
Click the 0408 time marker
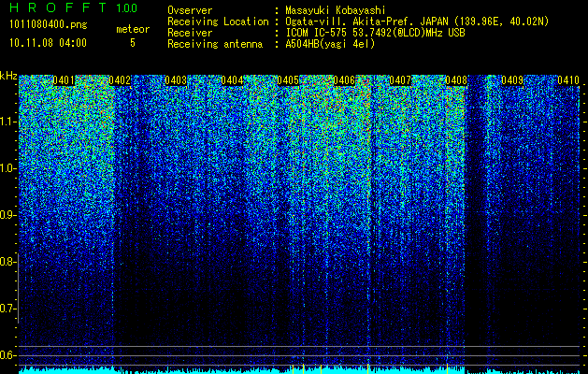(456, 80)
